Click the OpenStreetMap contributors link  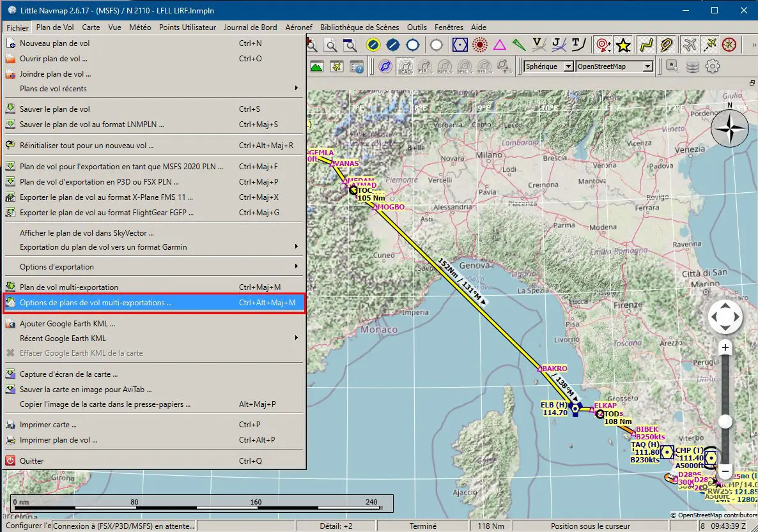tap(717, 515)
